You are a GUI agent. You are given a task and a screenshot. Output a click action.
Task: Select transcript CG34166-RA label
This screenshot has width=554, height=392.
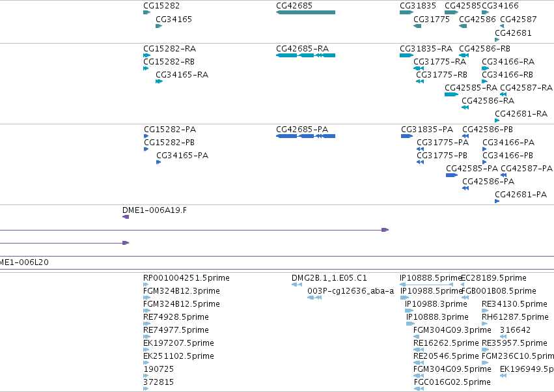[x=508, y=61]
